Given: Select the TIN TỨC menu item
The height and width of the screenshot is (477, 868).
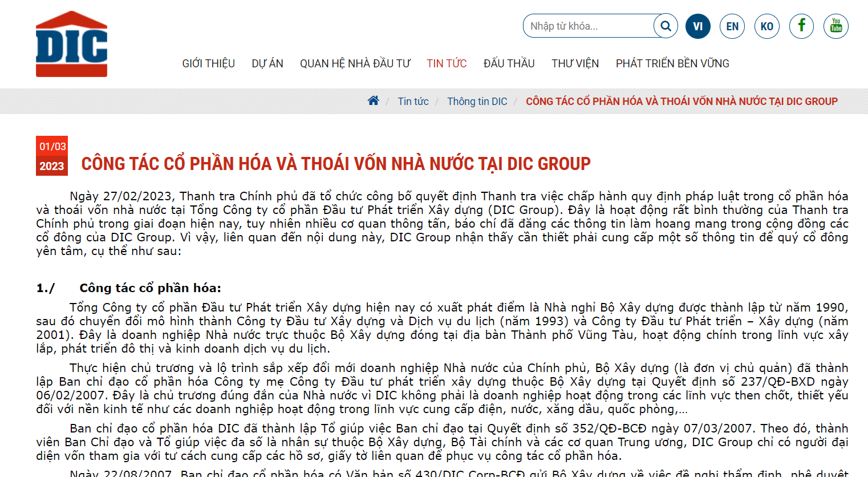Looking at the screenshot, I should 447,63.
